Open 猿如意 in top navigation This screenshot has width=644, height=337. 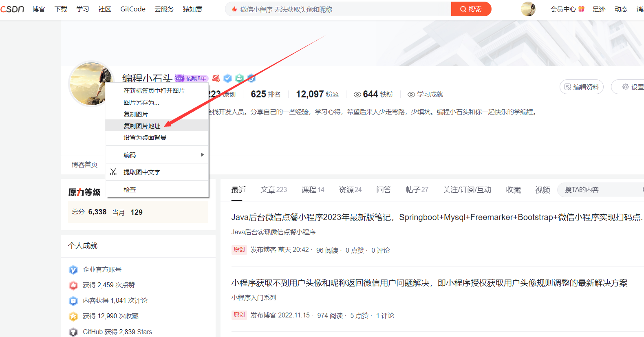[x=192, y=9]
